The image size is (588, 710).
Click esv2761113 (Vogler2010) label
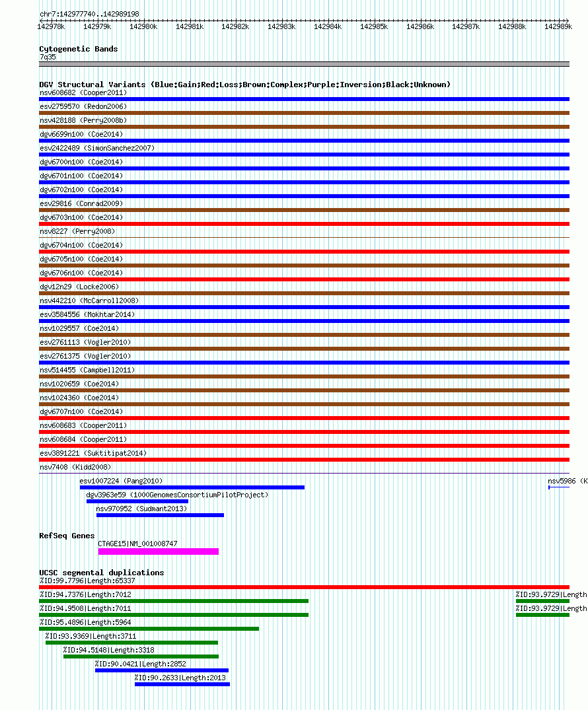click(x=85, y=342)
